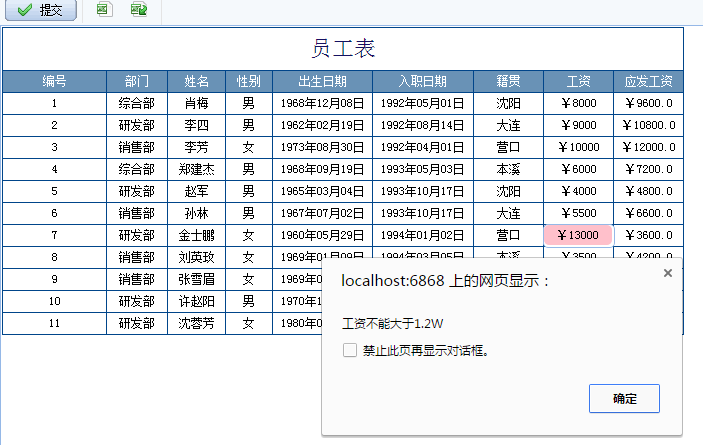Select name cell 郑建杰
The image size is (703, 445).
[x=196, y=169]
